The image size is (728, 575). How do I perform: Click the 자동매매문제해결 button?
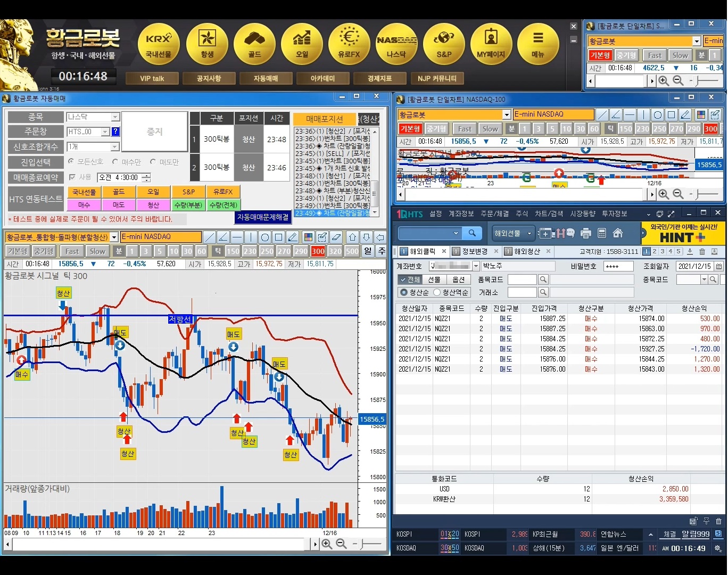(263, 217)
